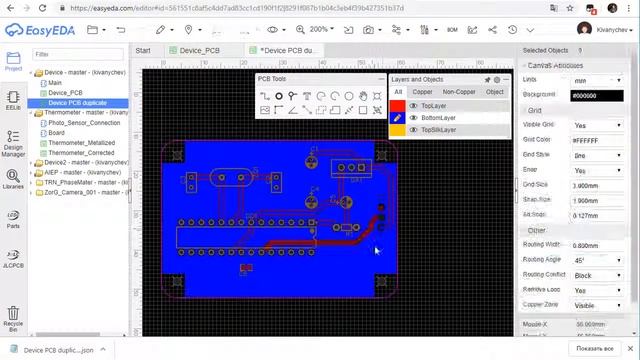The width and height of the screenshot is (640, 360).
Task: Open the Visible Grid dropdown
Action: [x=597, y=125]
